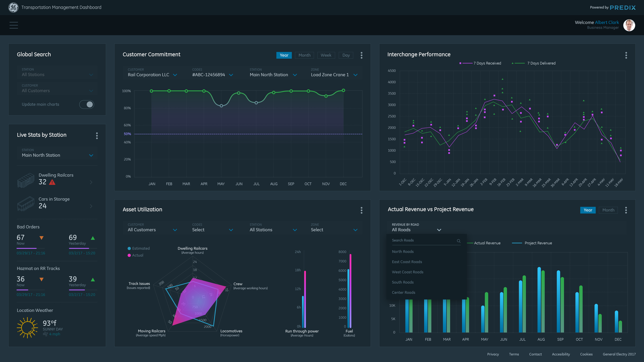Open Asset Utilization kebab options menu

point(362,210)
